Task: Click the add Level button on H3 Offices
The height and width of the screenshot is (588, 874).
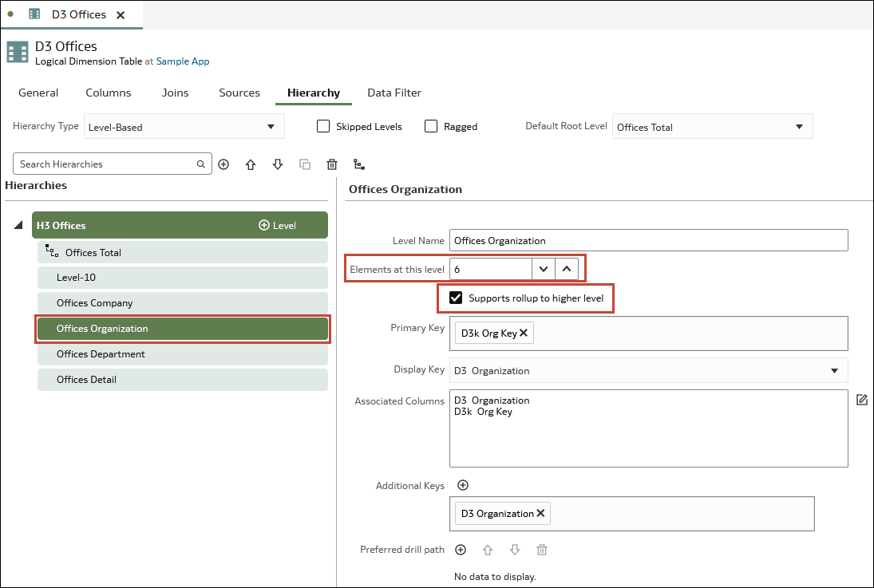Action: click(277, 226)
